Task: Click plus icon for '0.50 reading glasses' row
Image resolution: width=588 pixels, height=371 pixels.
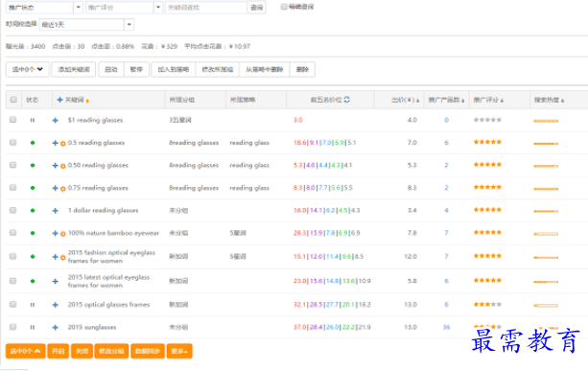Action: tap(55, 165)
